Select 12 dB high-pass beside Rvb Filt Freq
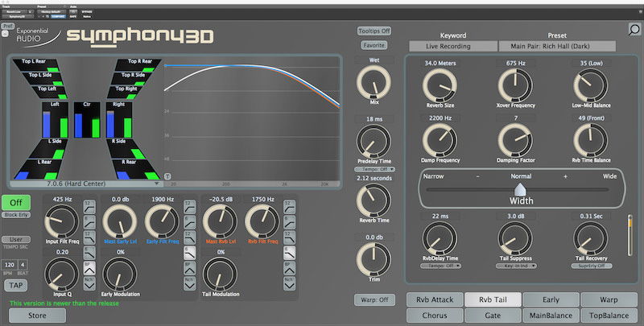 tap(289, 207)
